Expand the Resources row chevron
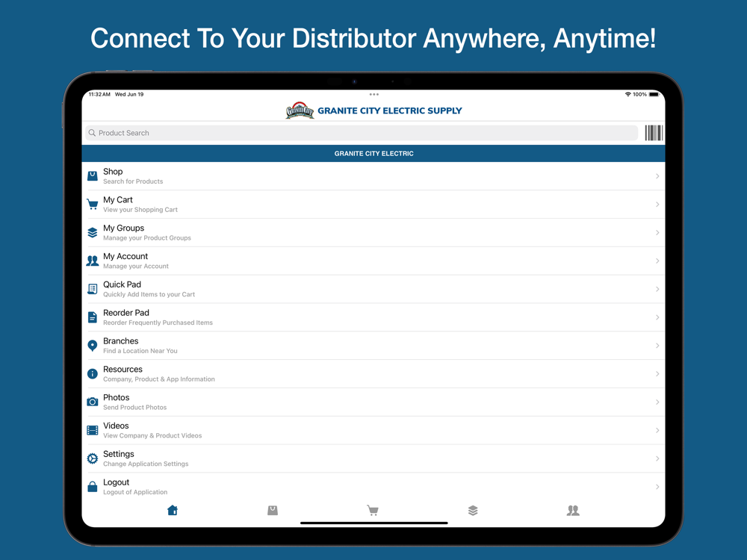This screenshot has width=747, height=560. (x=657, y=374)
